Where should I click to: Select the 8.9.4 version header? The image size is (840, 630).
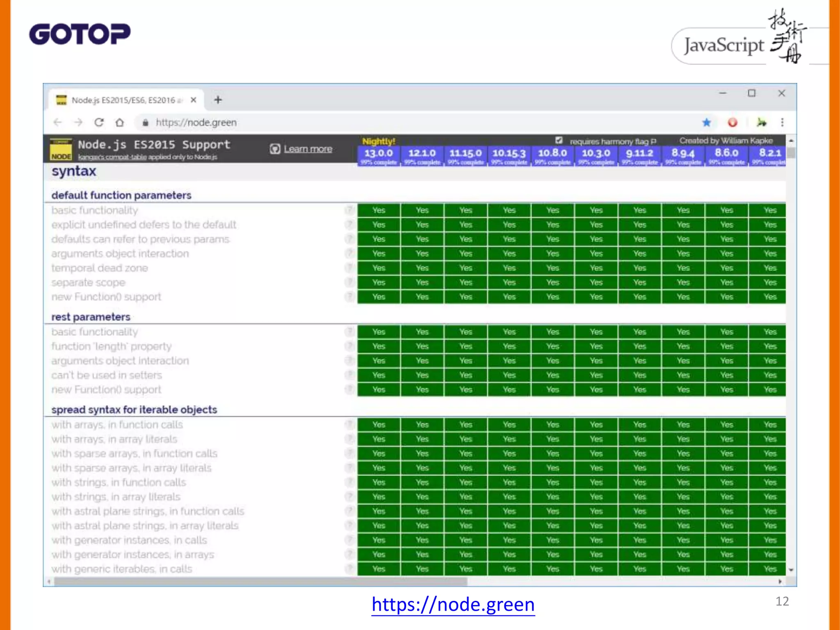[683, 156]
